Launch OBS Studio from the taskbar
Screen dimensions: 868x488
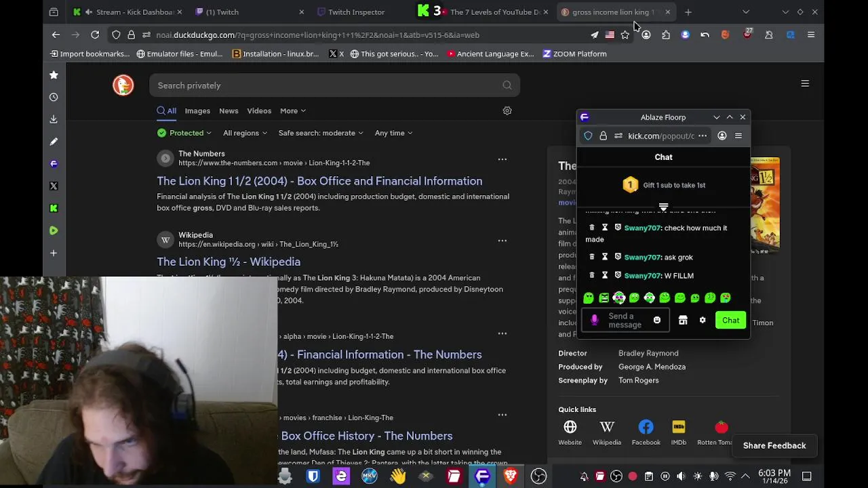click(539, 476)
